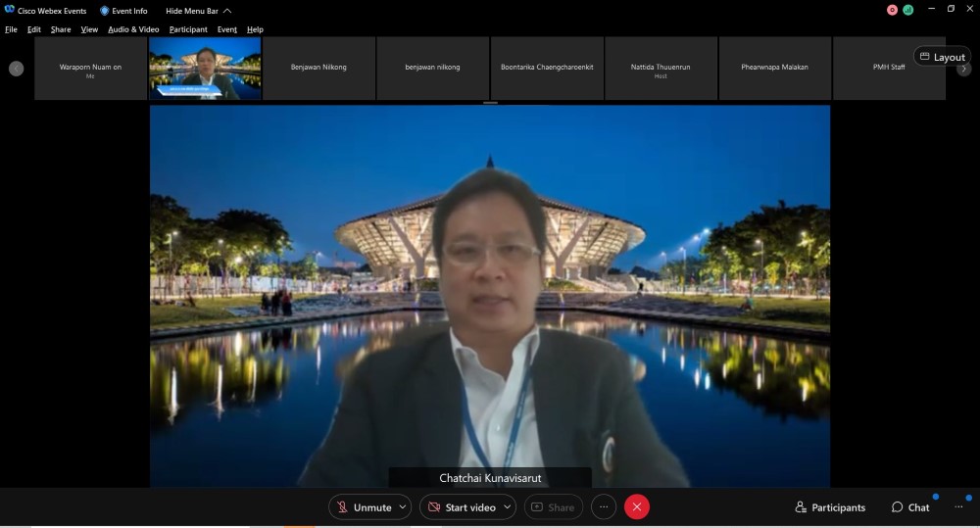The height and width of the screenshot is (528, 980).
Task: Click the red leave meeting button
Action: point(637,507)
